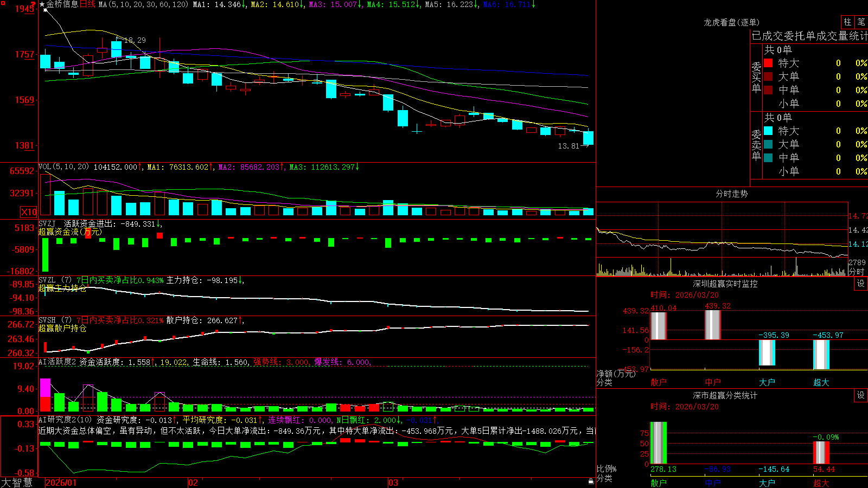This screenshot has height=488, width=868.
Task: Click the 18.29 high price annotation
Action: coord(135,40)
